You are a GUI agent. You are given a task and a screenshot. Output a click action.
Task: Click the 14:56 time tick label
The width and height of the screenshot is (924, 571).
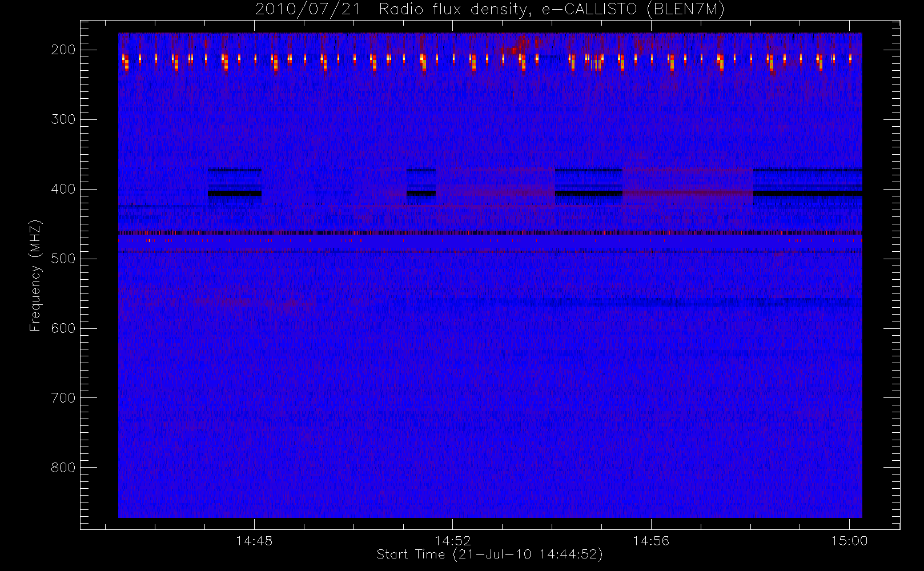pyautogui.click(x=651, y=541)
